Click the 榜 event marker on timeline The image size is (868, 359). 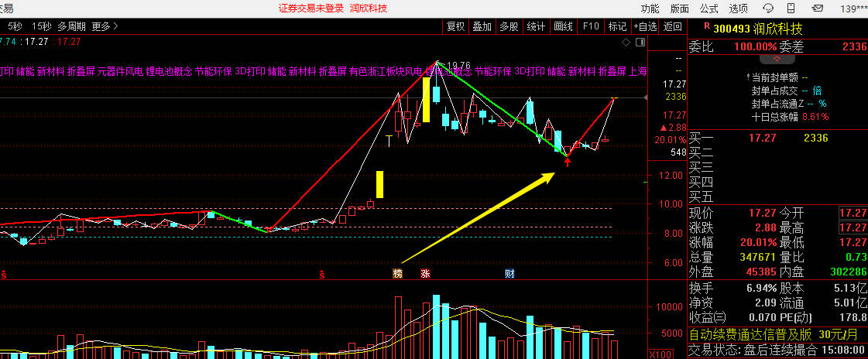(398, 273)
